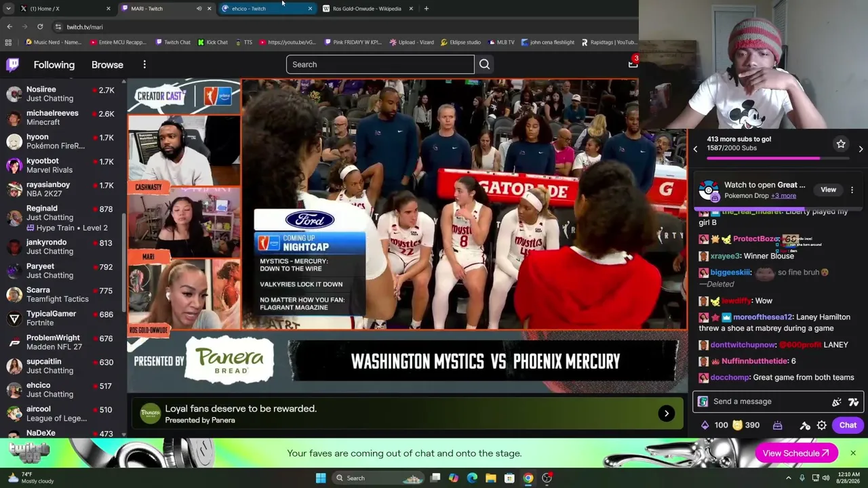Reload the page in Chrome
Image resolution: width=868 pixels, height=488 pixels.
[40, 26]
